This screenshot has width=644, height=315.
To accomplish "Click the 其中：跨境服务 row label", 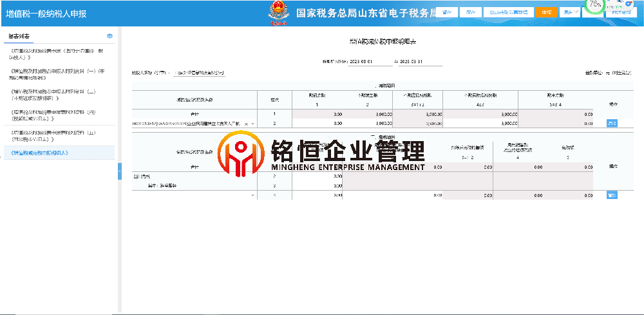I will tap(162, 186).
